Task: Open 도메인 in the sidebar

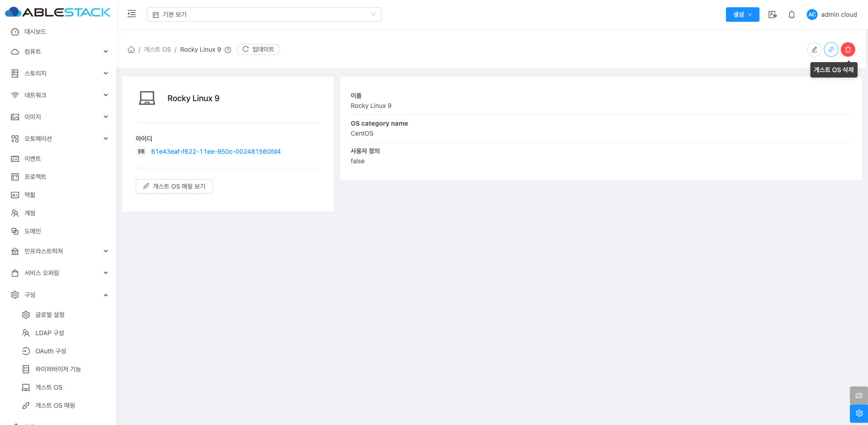Action: coord(58,231)
